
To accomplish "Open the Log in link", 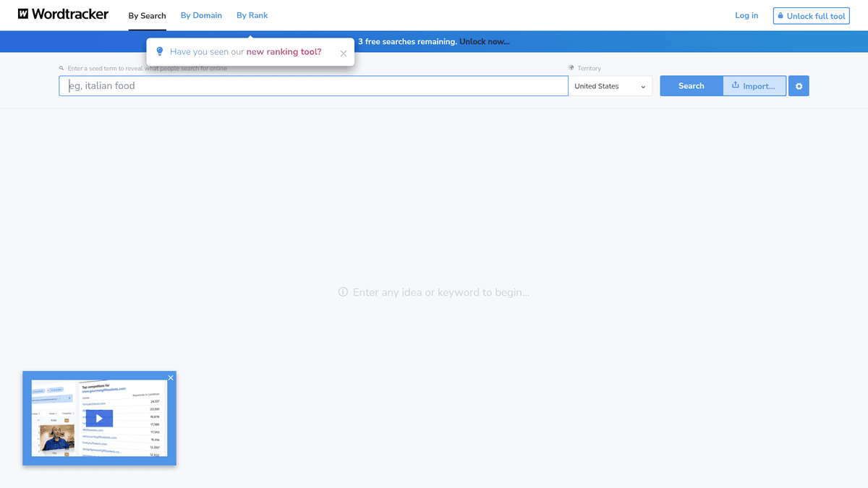I will tap(746, 15).
